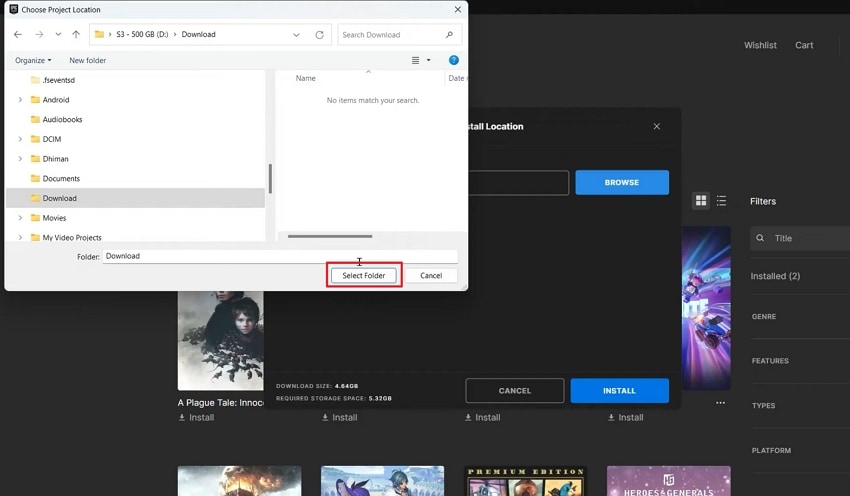This screenshot has height=496, width=850.
Task: Expand the GENRE filter section
Action: tap(764, 317)
